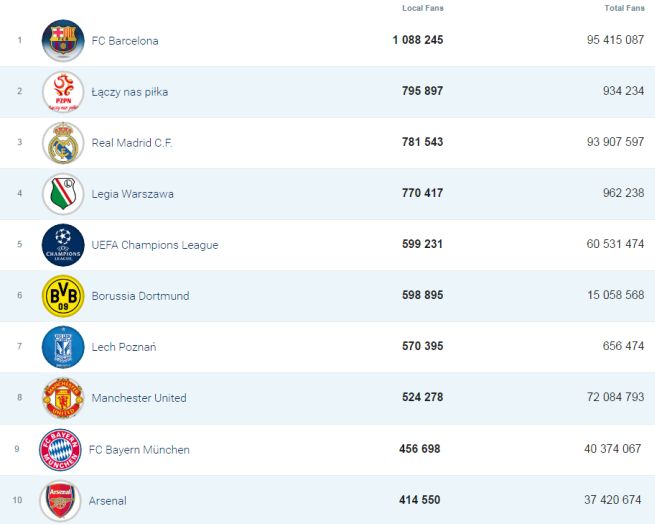655x524 pixels.
Task: Click Real Madrid's local fans count 781 543
Action: click(x=420, y=142)
